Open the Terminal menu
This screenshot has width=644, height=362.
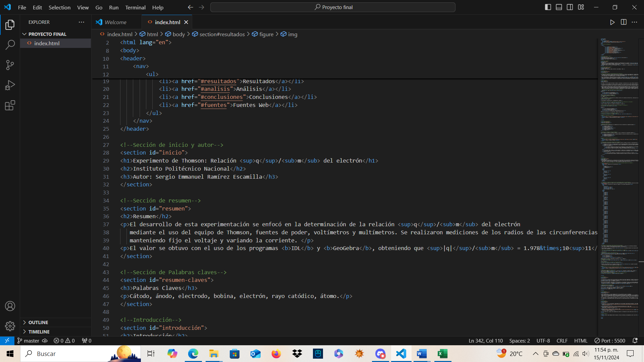click(x=135, y=7)
